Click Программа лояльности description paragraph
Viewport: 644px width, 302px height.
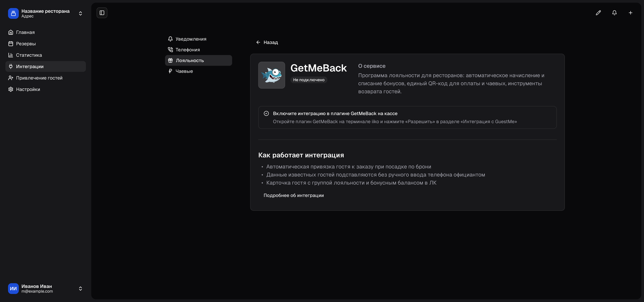coord(451,84)
